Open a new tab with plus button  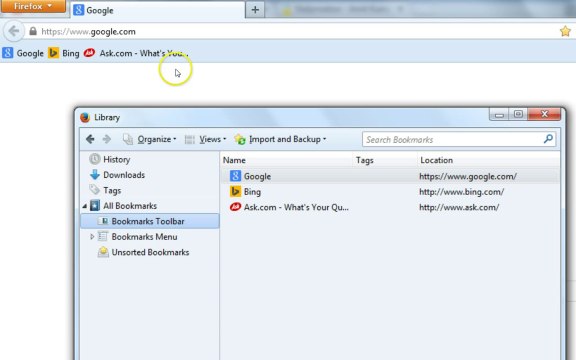(255, 10)
